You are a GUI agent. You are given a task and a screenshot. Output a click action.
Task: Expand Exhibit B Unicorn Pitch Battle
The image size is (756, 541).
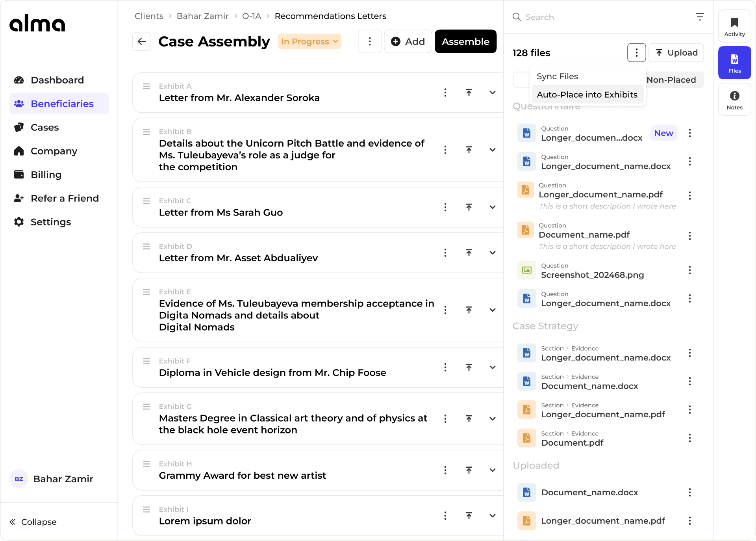[493, 150]
